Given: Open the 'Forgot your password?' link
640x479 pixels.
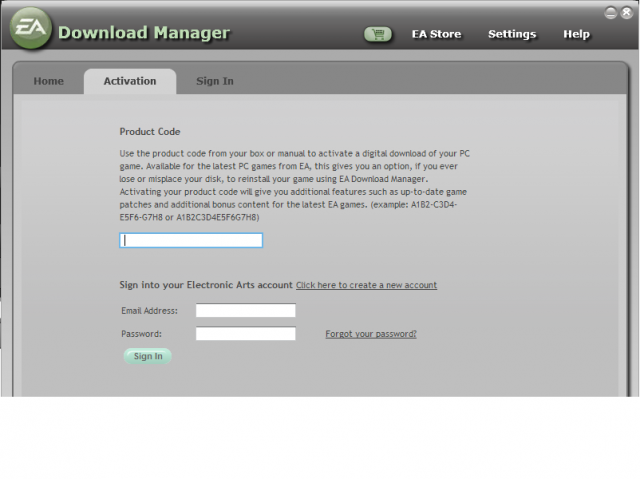Looking at the screenshot, I should (x=371, y=334).
